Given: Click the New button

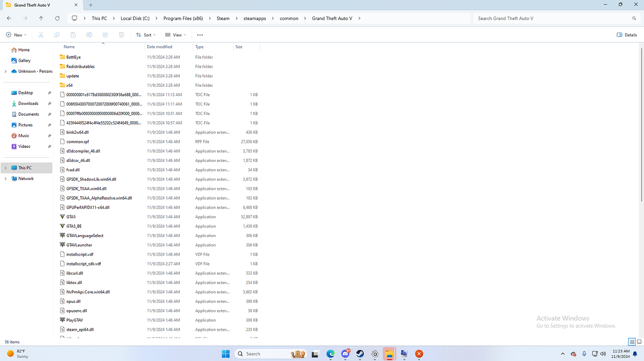Looking at the screenshot, I should point(16,35).
